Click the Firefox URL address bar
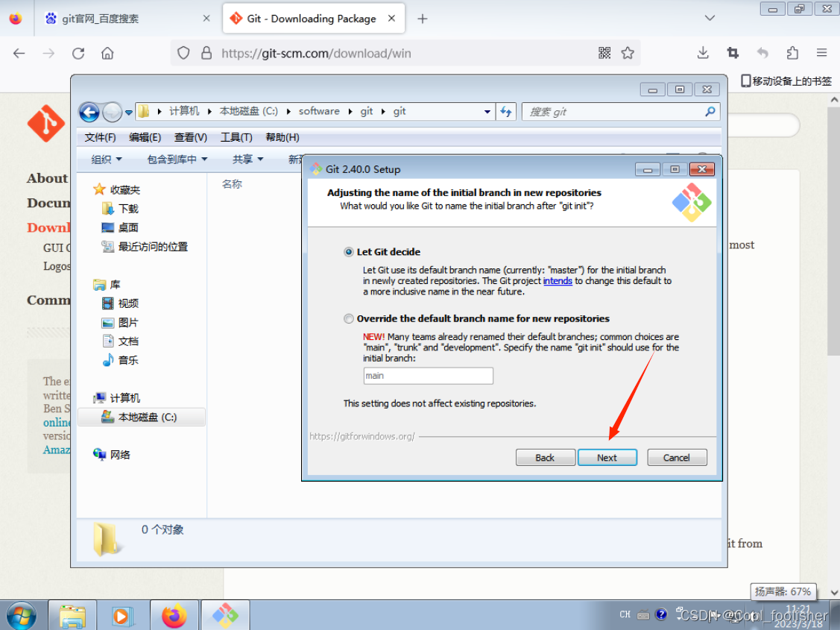The height and width of the screenshot is (630, 840). (x=405, y=53)
